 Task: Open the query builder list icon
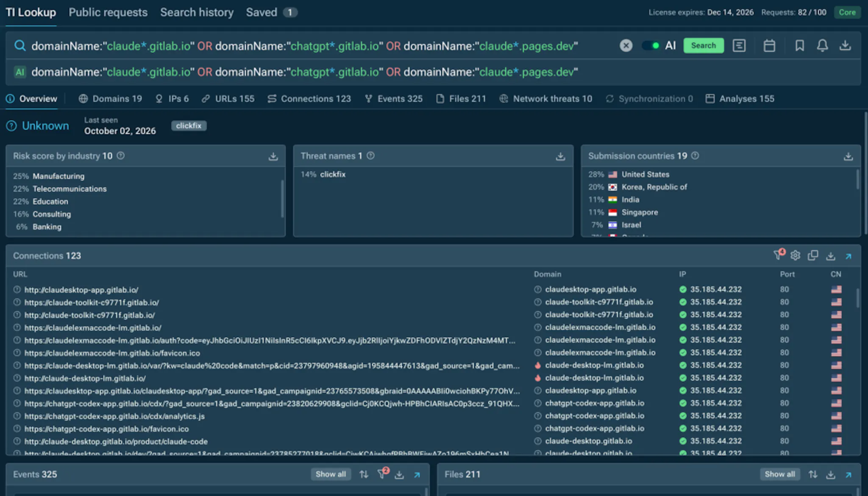tap(739, 45)
